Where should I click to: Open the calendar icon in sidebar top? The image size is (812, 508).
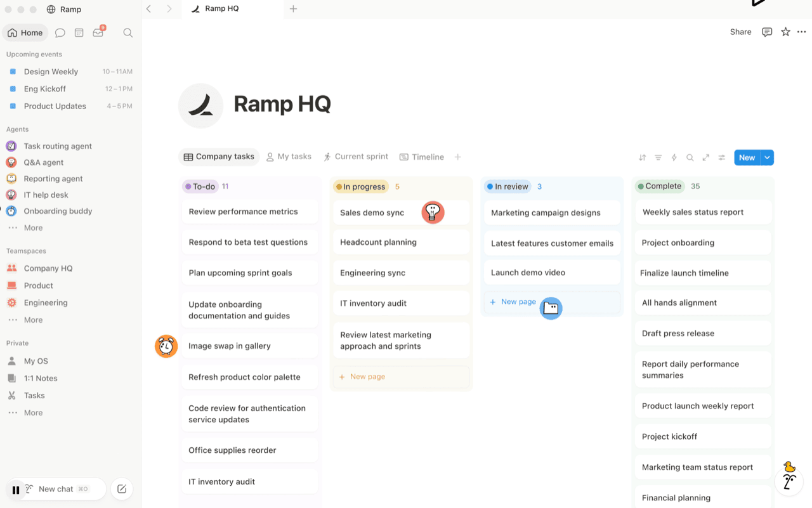click(79, 33)
